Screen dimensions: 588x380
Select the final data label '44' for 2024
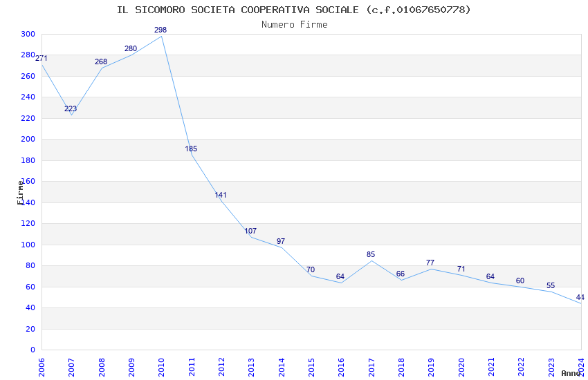pos(580,298)
